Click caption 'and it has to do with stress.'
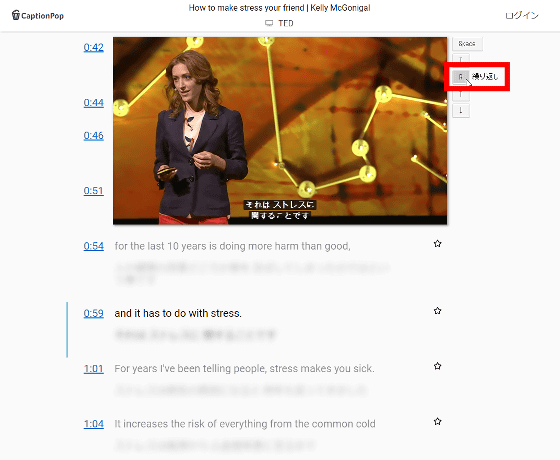The width and height of the screenshot is (560, 460). click(x=178, y=313)
